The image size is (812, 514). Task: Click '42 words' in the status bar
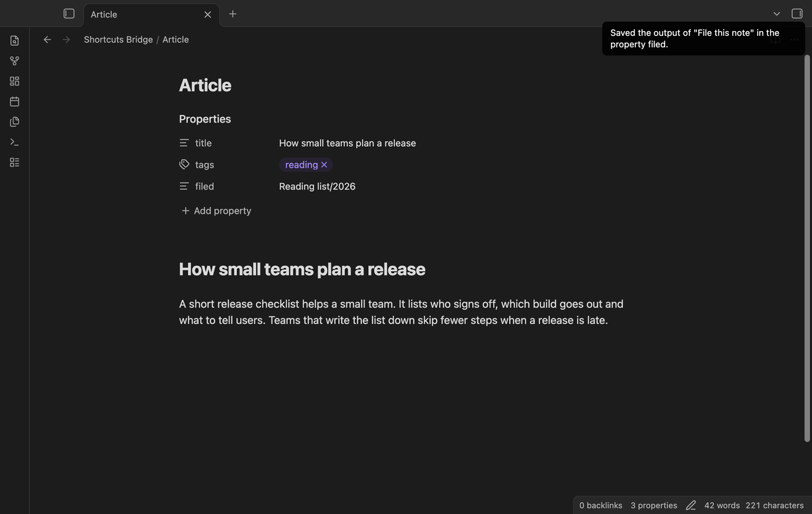[x=722, y=505]
